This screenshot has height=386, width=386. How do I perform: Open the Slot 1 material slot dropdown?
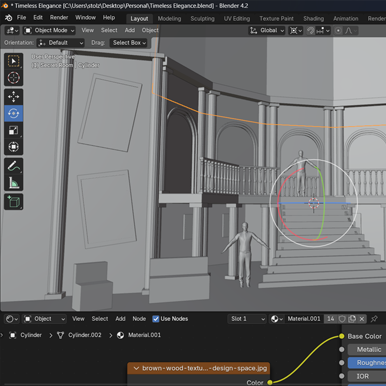[x=247, y=319]
